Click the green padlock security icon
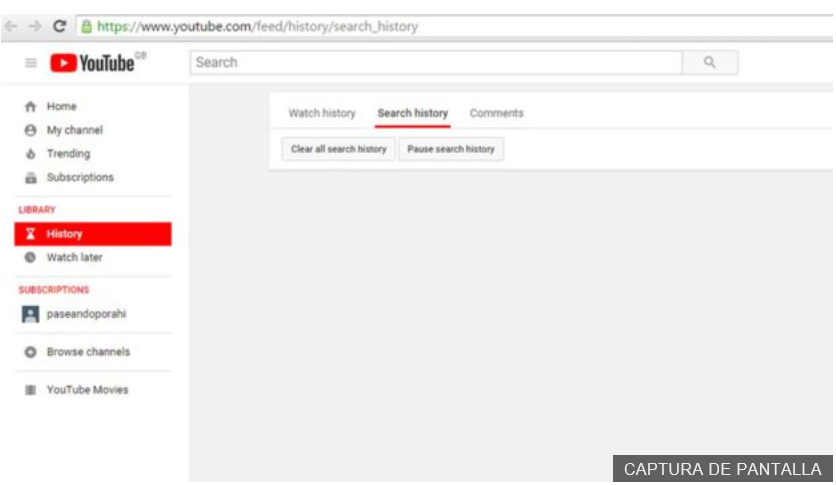 (x=86, y=26)
